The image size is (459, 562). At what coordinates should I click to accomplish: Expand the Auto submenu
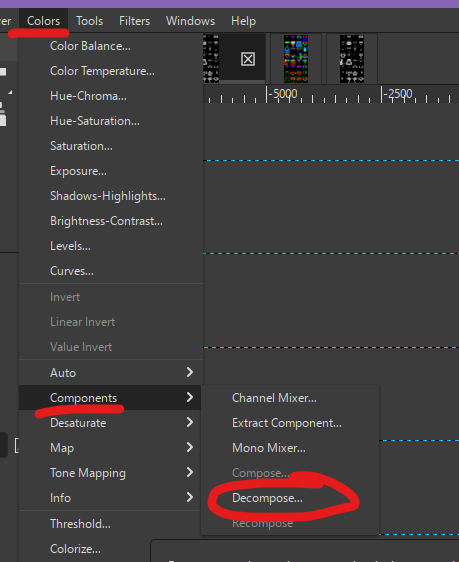(111, 373)
